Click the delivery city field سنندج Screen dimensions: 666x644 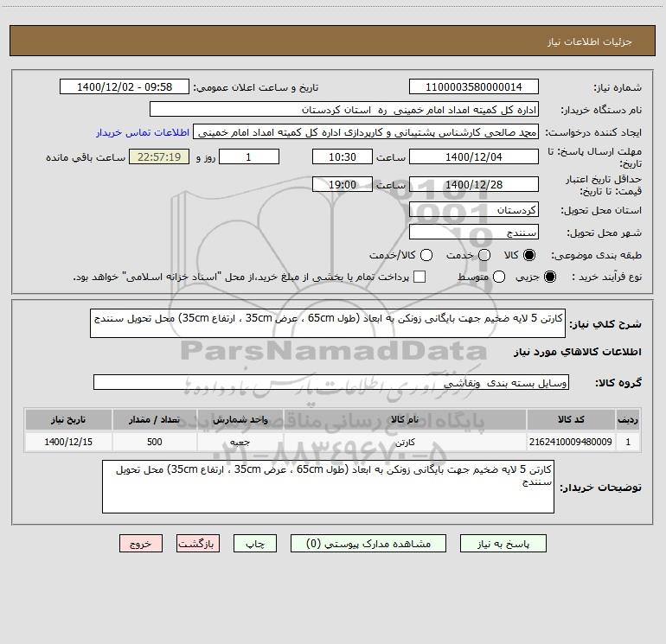pos(474,232)
